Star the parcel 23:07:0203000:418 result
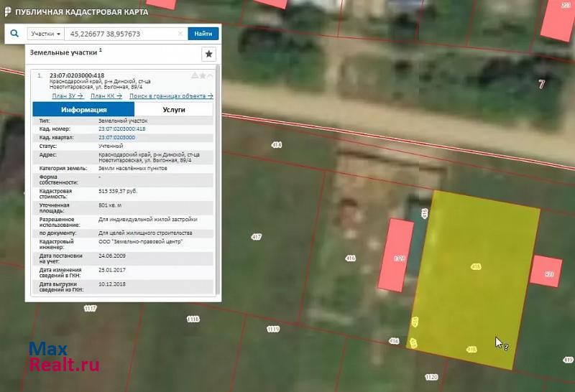This screenshot has height=392, width=575. coord(203,75)
